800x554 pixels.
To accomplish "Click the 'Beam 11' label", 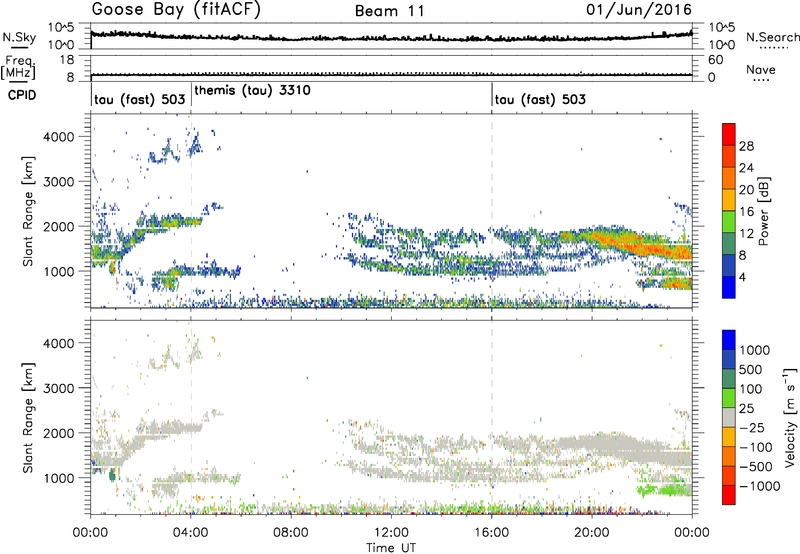I will [390, 11].
